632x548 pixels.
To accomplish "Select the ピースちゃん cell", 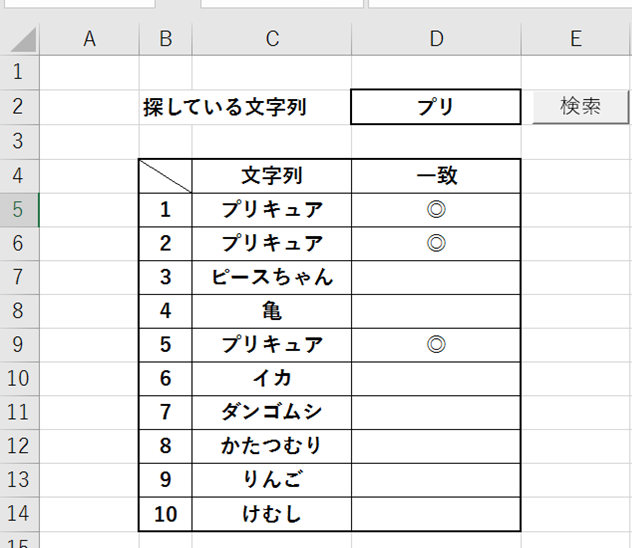I will 272,277.
